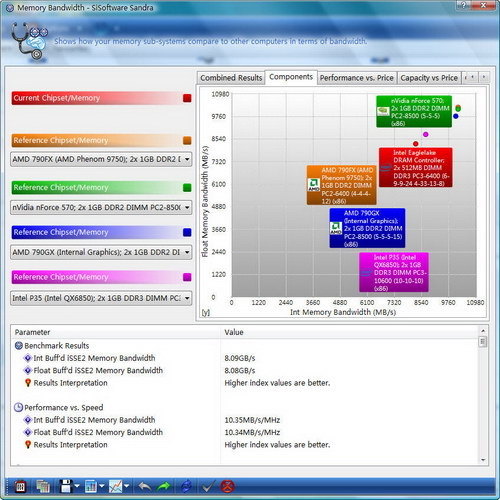Open the nVidia nForce 570 reference dropdown

(101, 207)
